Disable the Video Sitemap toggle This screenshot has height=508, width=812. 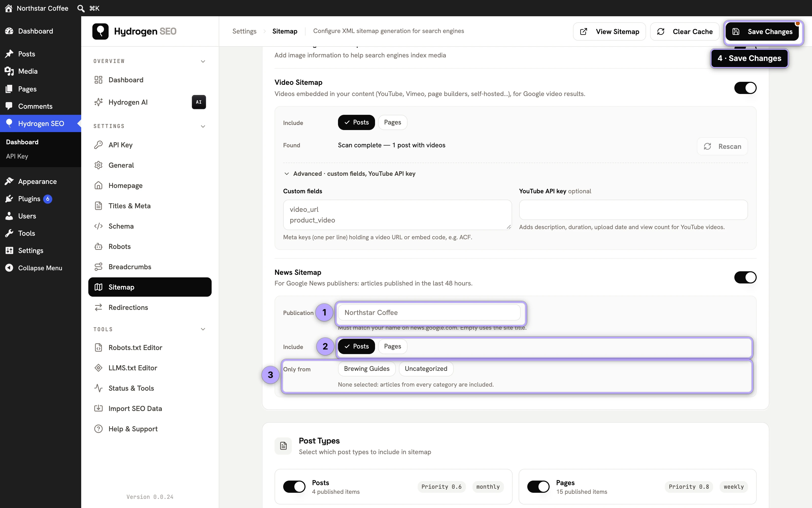[x=745, y=88]
